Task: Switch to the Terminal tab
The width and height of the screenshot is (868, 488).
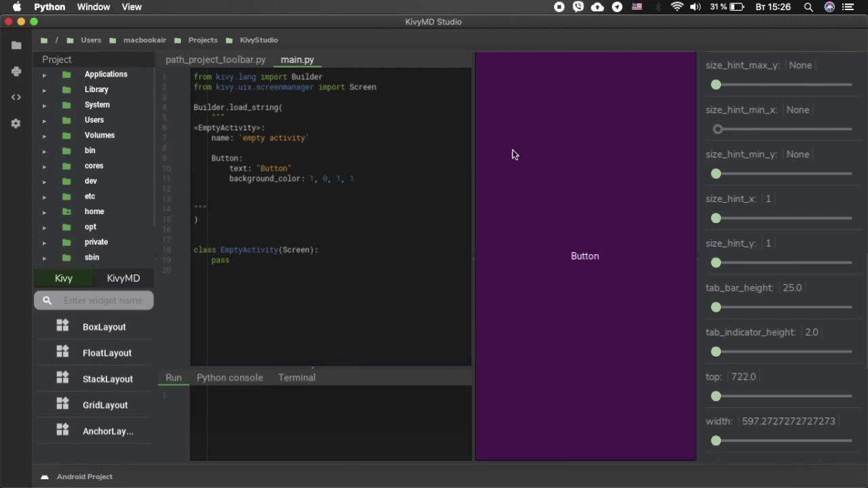Action: [x=296, y=378]
